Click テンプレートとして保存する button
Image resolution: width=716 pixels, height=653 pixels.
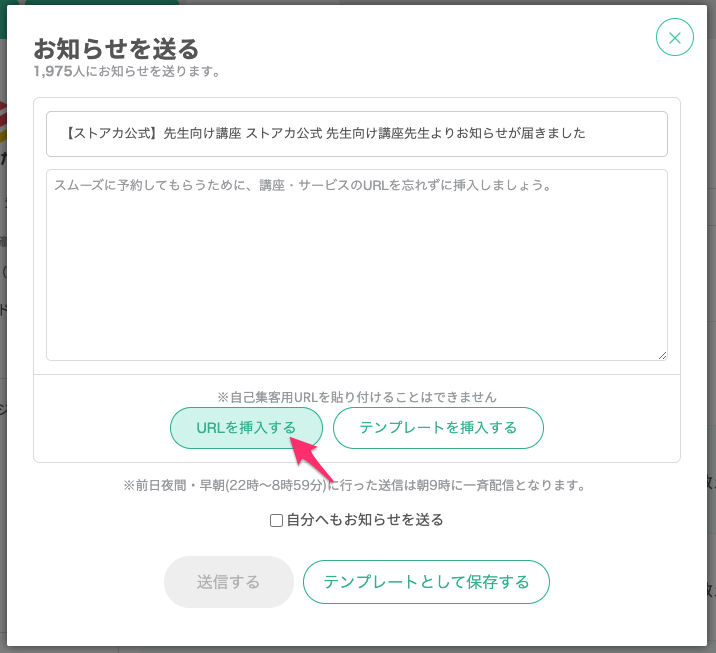point(426,582)
